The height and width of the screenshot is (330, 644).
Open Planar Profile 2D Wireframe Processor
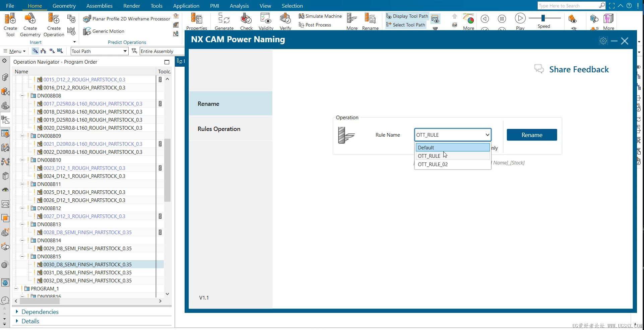127,19
